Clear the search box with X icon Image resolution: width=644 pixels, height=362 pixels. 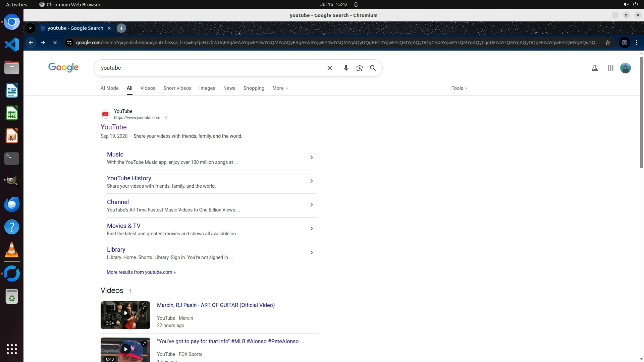[x=329, y=68]
